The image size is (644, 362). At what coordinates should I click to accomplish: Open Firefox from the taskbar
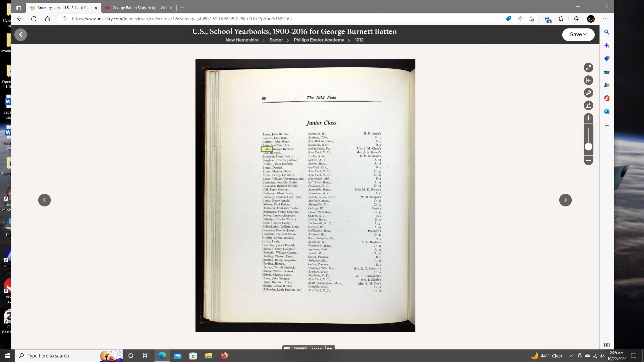224,355
